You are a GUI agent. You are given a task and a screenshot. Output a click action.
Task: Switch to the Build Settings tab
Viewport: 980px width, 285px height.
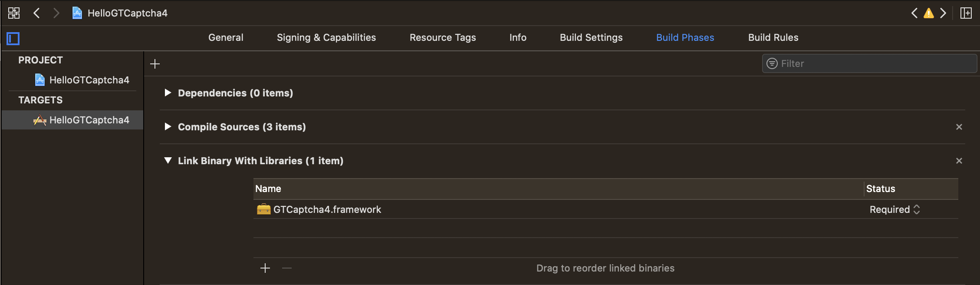click(591, 37)
